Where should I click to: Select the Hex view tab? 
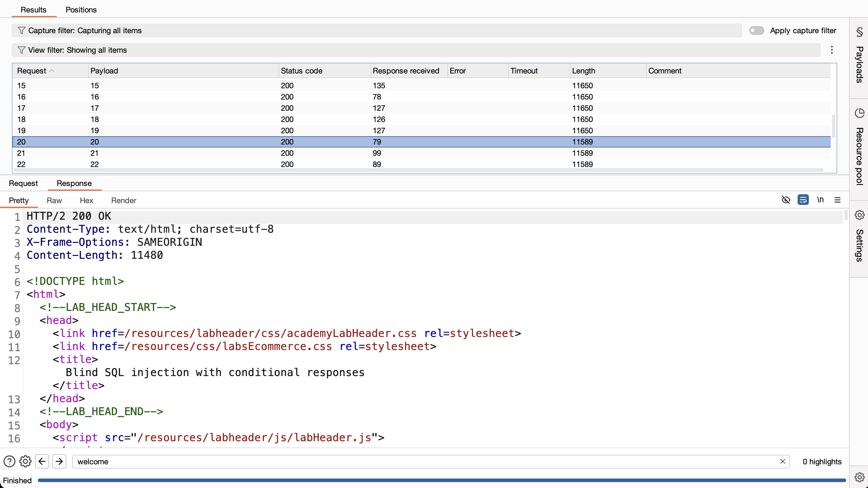pos(87,200)
